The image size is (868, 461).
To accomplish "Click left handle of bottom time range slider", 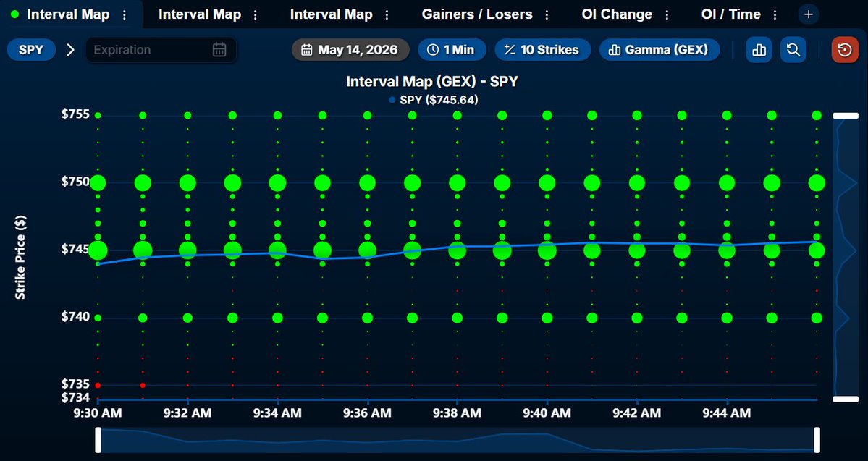I will coord(98,440).
